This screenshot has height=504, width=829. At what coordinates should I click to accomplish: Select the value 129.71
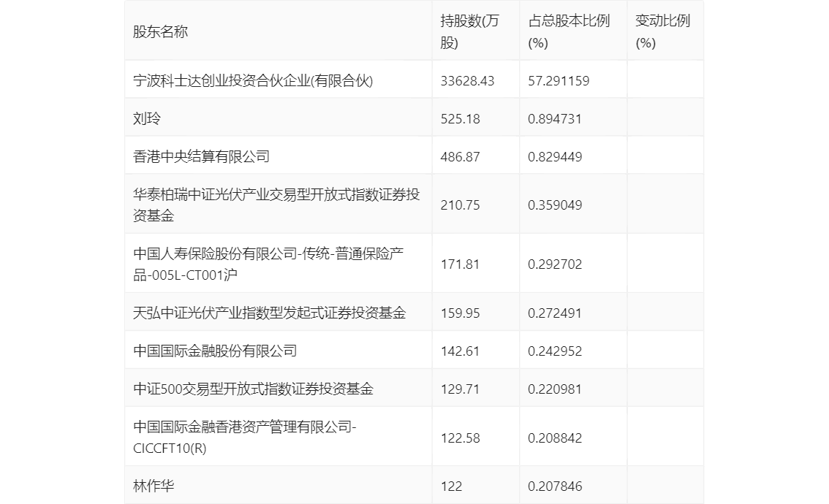point(460,389)
